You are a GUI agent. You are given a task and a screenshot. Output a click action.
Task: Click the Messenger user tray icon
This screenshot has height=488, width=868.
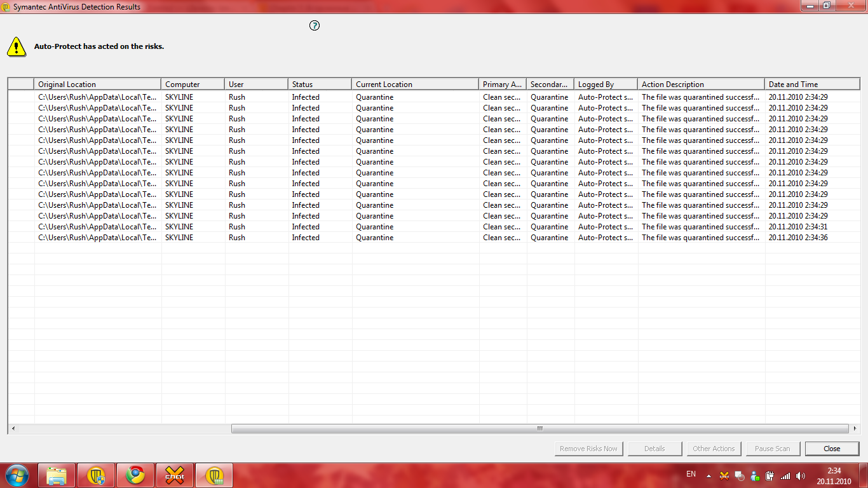pos(755,475)
